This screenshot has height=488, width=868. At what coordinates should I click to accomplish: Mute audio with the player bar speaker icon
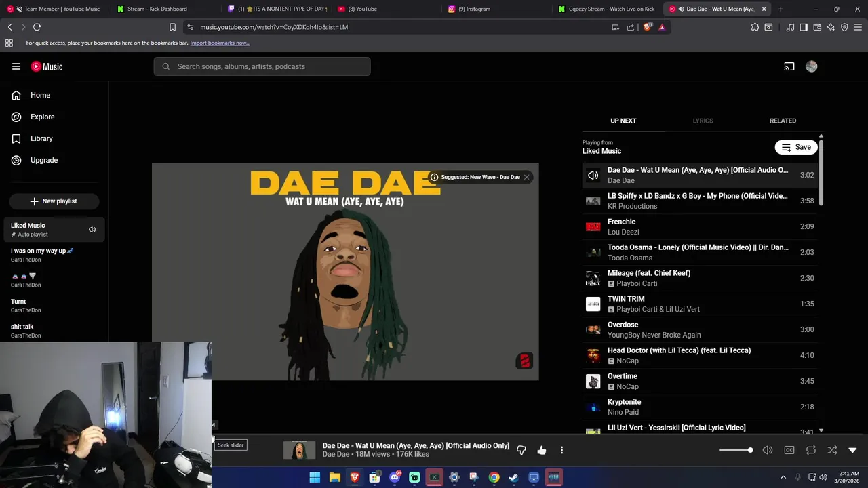coord(768,450)
